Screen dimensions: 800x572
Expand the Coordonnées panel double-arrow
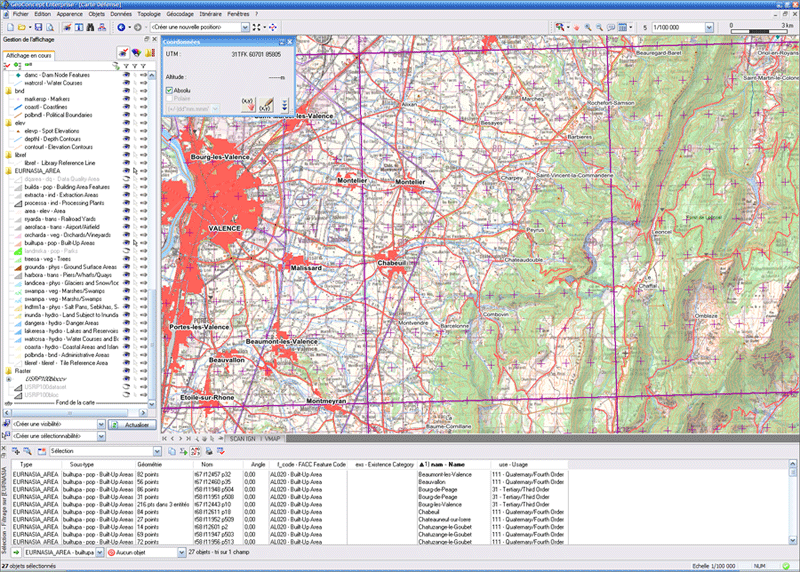(x=284, y=105)
